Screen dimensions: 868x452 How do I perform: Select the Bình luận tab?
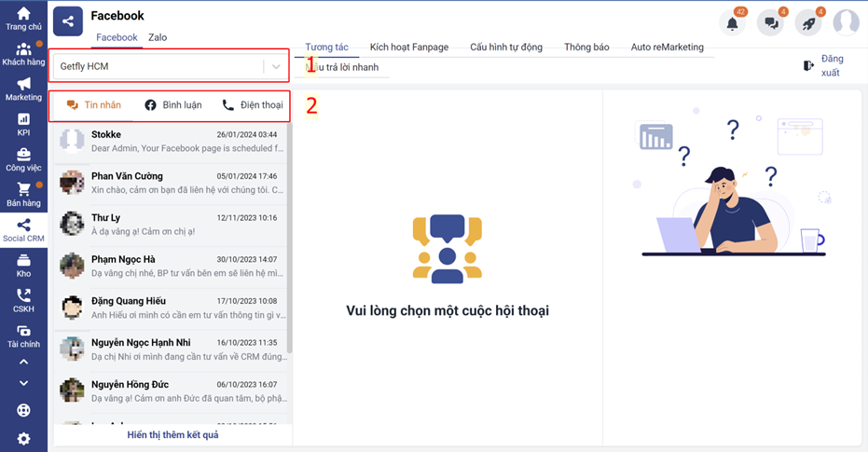(173, 105)
